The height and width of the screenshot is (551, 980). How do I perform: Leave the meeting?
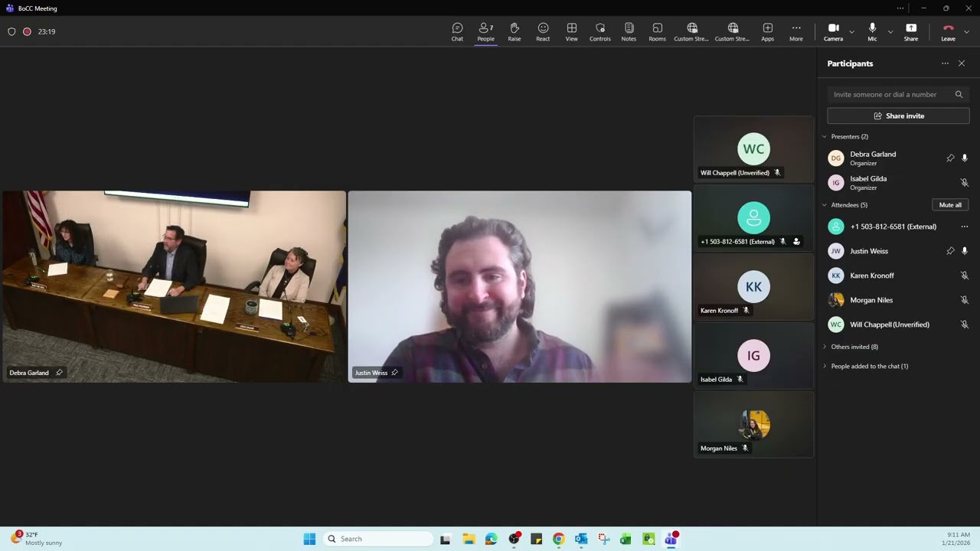coord(948,31)
